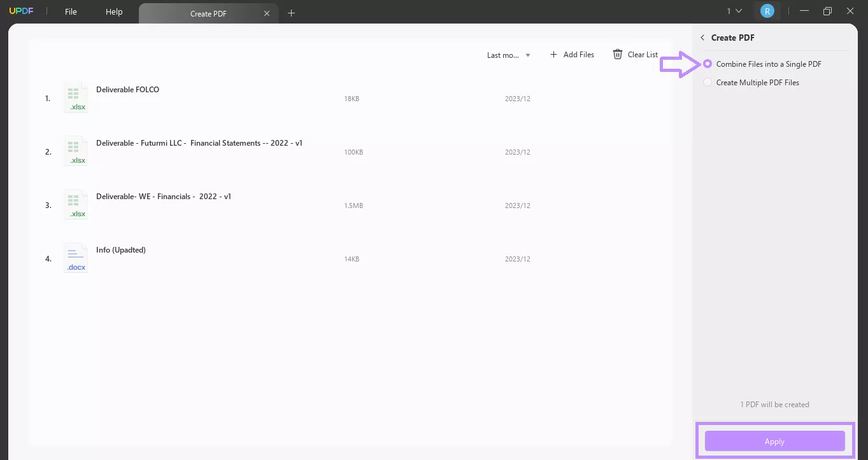
Task: Click the Clear List button
Action: [x=636, y=55]
